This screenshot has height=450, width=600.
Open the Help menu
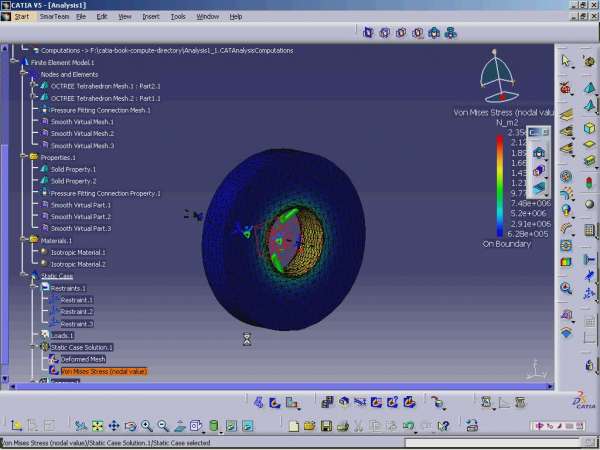[x=236, y=16]
